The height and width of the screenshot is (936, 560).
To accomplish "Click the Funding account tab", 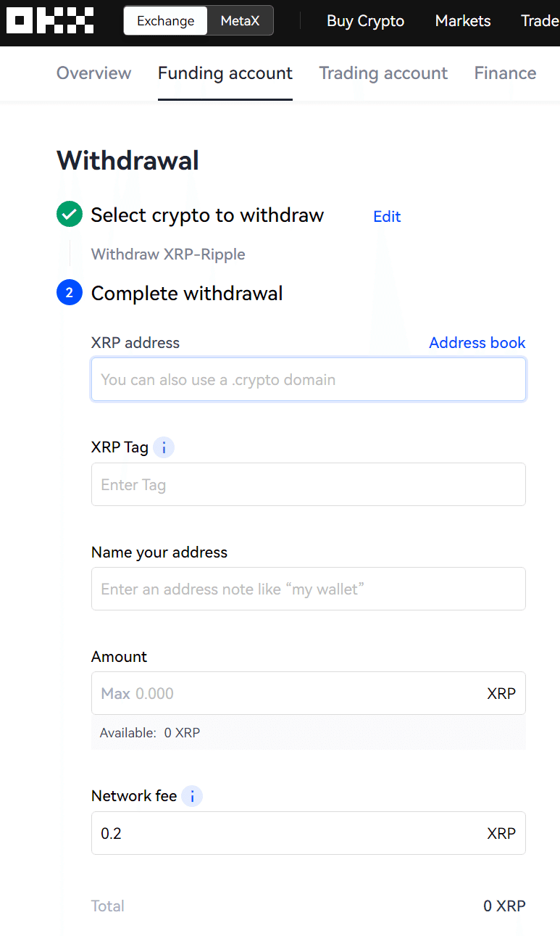I will [x=225, y=73].
